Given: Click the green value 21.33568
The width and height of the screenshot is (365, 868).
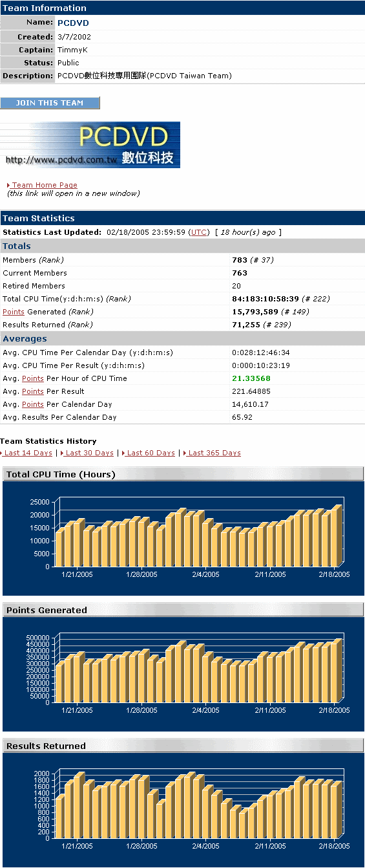Looking at the screenshot, I should point(251,378).
